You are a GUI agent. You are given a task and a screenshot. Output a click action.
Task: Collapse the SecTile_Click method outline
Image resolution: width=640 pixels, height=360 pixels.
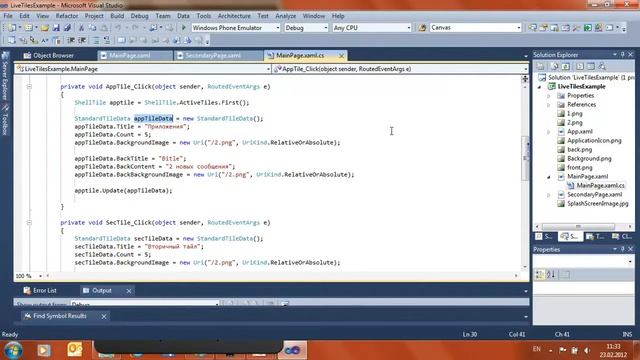pos(29,222)
